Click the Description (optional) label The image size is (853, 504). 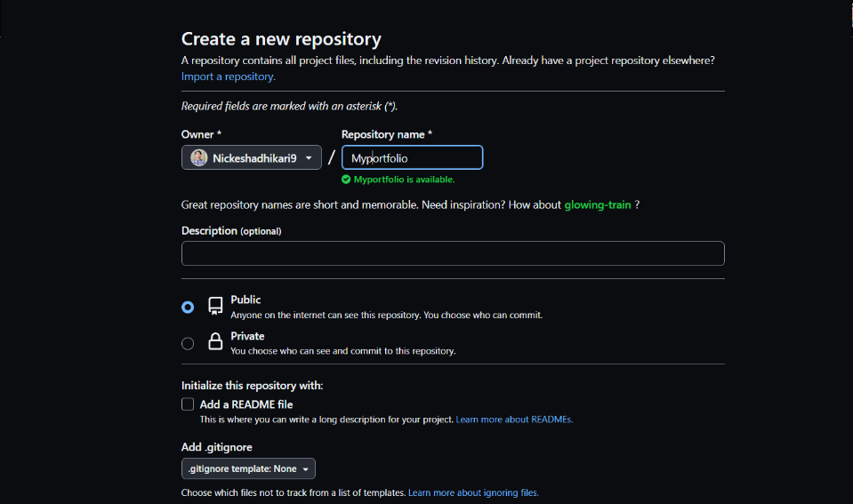(231, 231)
